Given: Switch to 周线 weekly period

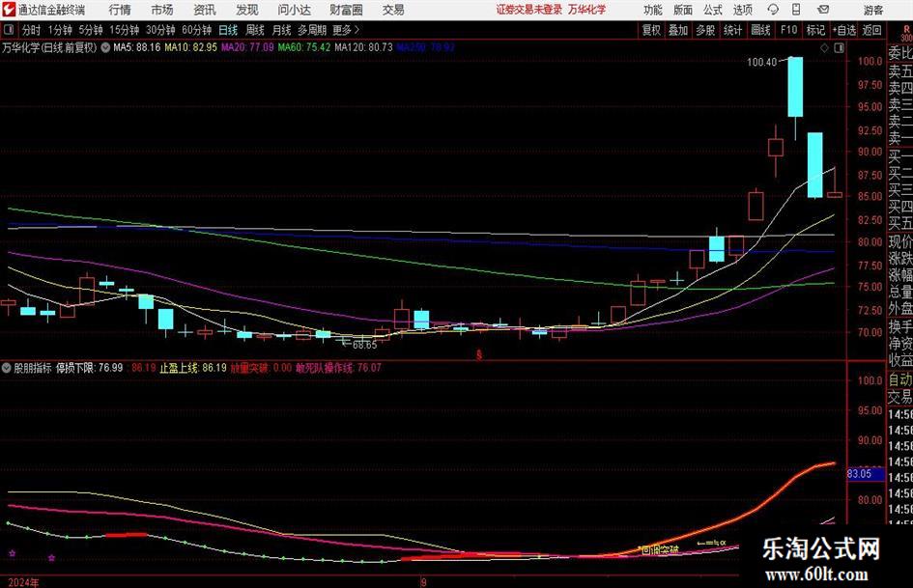Looking at the screenshot, I should tap(254, 30).
